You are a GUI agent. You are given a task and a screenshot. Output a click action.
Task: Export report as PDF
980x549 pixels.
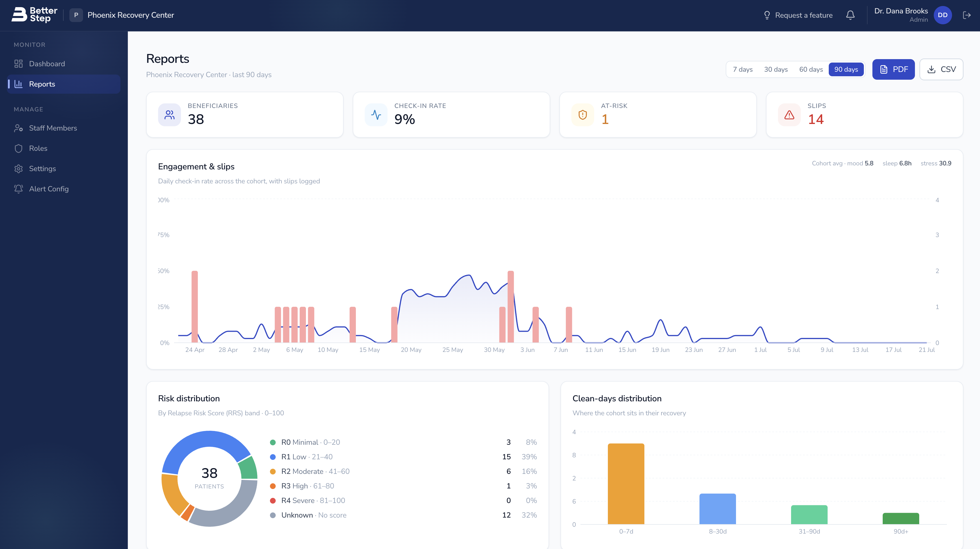[893, 69]
